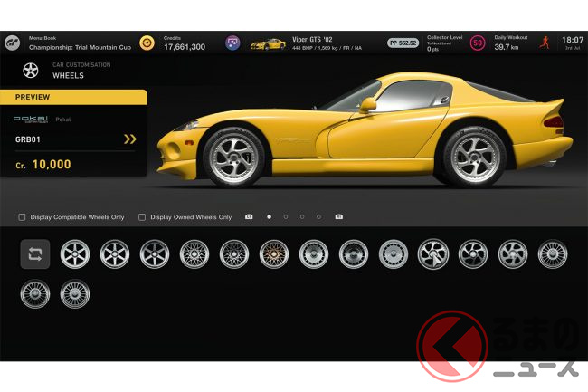Screen dimensions: 588x392
Task: Expand GRB01 wheel details with yellow chevrons
Action: point(129,139)
